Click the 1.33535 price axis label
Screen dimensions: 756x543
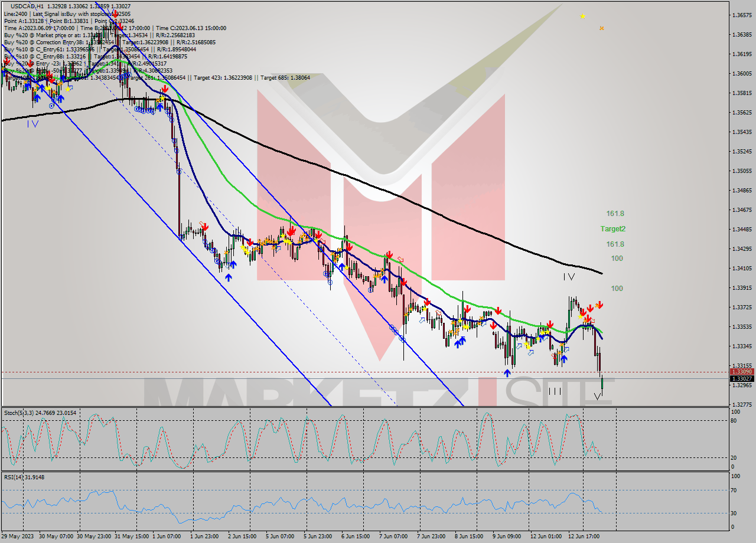[741, 327]
